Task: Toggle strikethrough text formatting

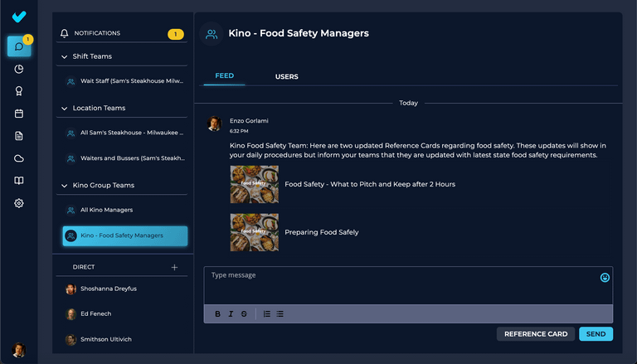Action: click(243, 314)
